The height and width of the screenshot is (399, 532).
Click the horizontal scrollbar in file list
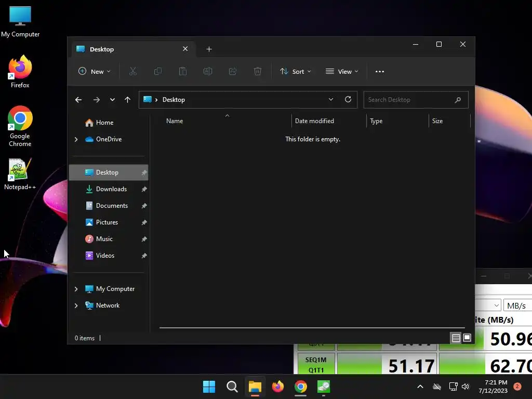(x=312, y=328)
